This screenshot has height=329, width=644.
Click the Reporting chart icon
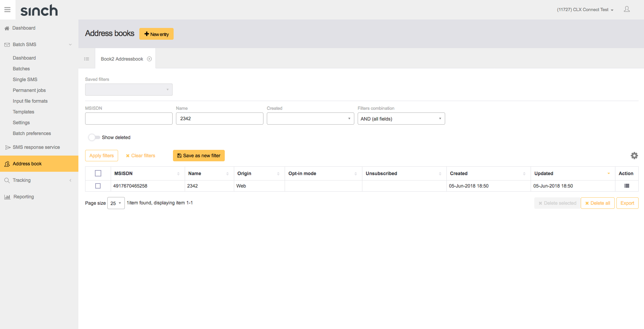coord(7,197)
